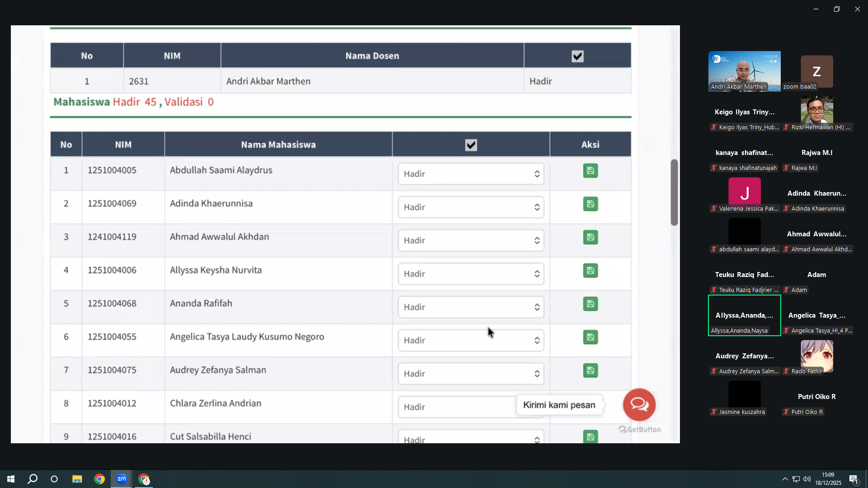Open the GetButton link
Screen dimensions: 868x488
[640, 429]
